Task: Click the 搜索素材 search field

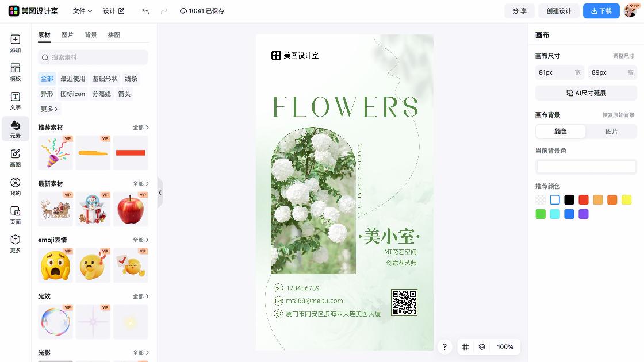Action: (x=93, y=58)
